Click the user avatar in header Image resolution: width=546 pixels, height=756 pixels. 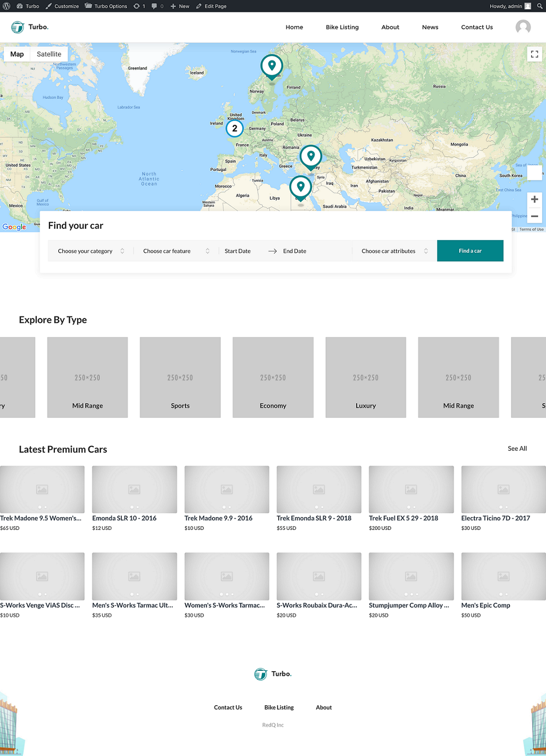523,27
